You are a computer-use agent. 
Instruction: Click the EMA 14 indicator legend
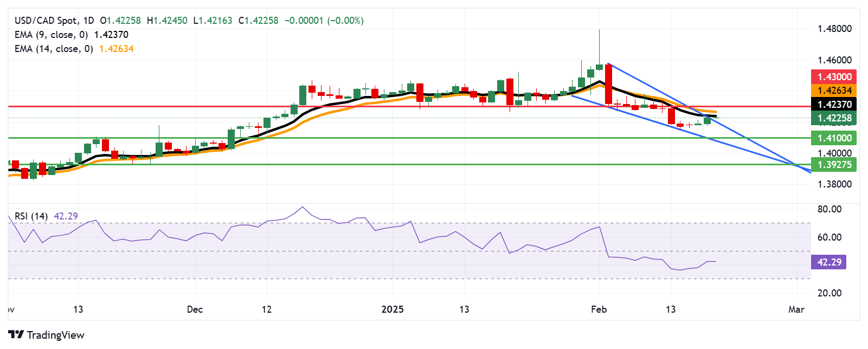point(54,49)
